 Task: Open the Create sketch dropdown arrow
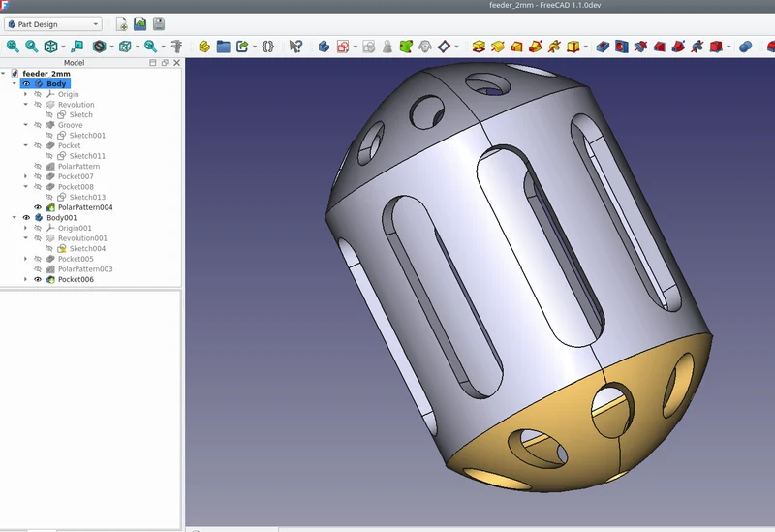click(356, 47)
